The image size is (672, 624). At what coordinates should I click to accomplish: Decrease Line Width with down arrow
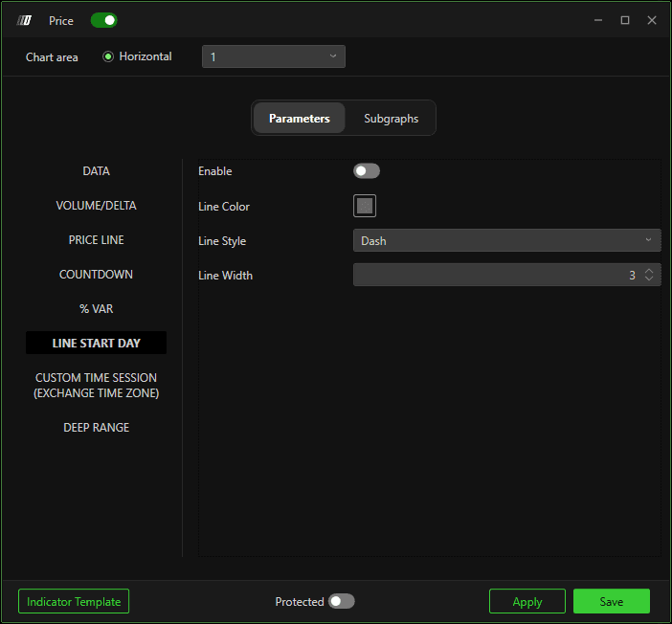point(649,279)
